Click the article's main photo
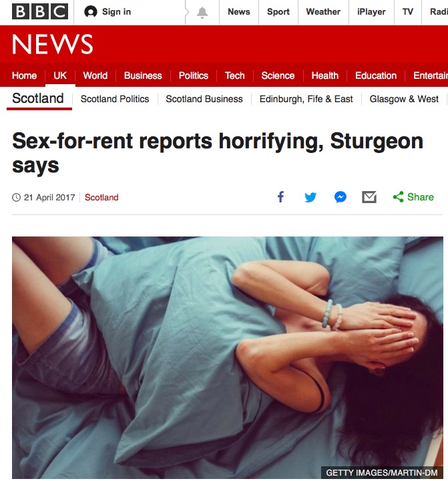 tap(228, 357)
